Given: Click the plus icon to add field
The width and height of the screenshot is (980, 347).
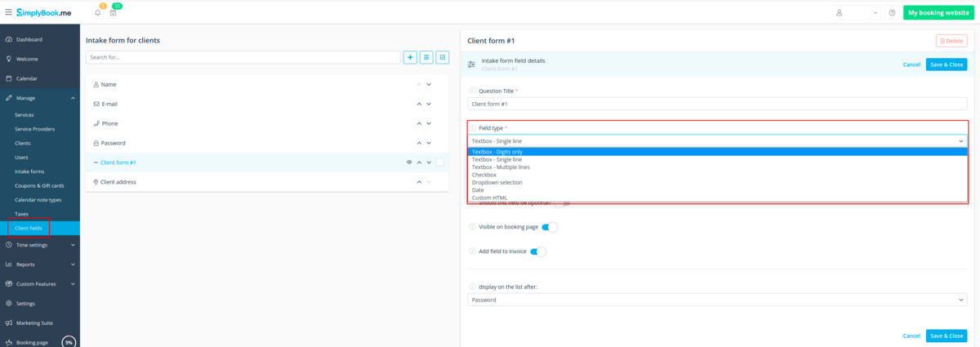Looking at the screenshot, I should pos(410,57).
